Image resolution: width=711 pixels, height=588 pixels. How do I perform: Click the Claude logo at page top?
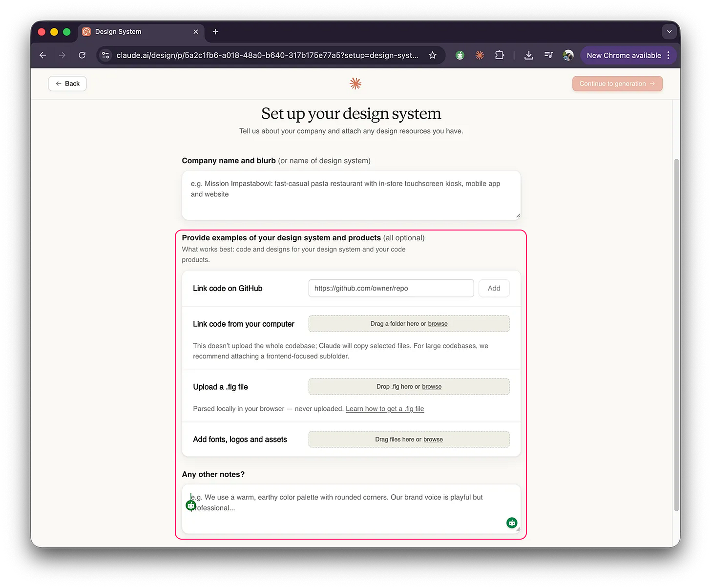355,84
